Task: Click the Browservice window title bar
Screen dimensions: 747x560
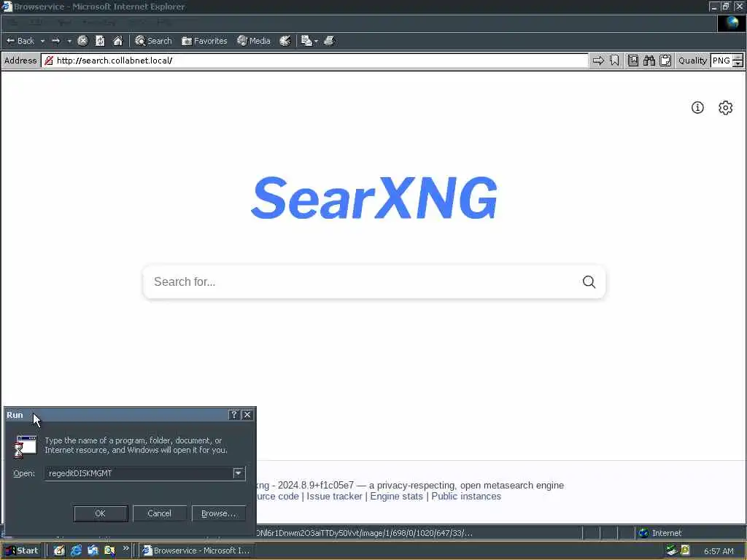Action: click(x=352, y=7)
